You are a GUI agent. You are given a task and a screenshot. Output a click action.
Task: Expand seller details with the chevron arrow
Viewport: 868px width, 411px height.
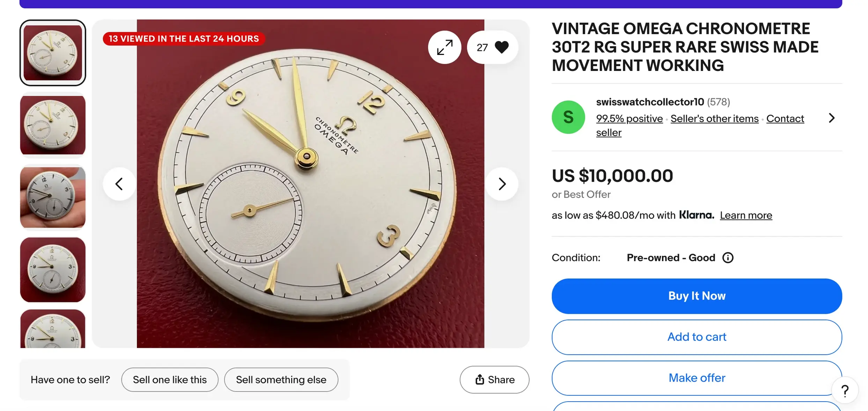pos(831,118)
